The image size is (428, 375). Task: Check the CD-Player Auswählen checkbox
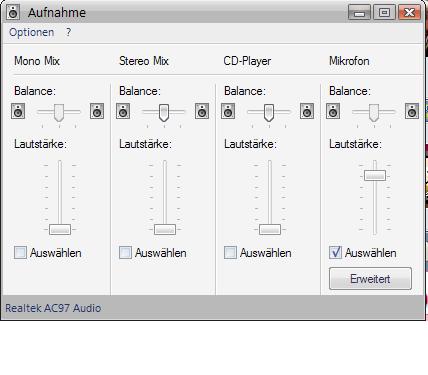pos(230,252)
